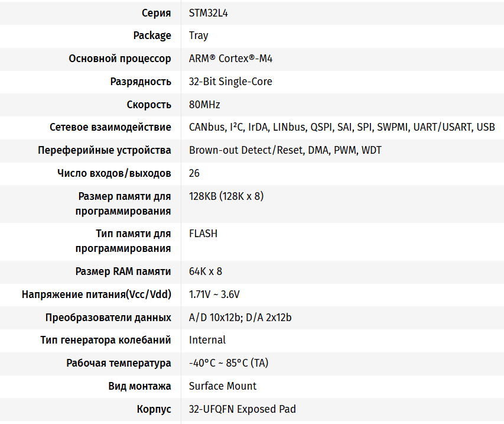Select the I/O count value 26
Viewport: 504px width, 424px height.
[194, 173]
